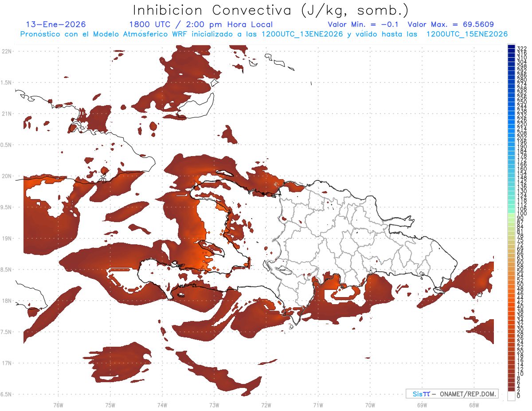Select the "Valor Max. = 69.5609" text
Image resolution: width=532 pixels, height=411 pixels.
coord(451,24)
